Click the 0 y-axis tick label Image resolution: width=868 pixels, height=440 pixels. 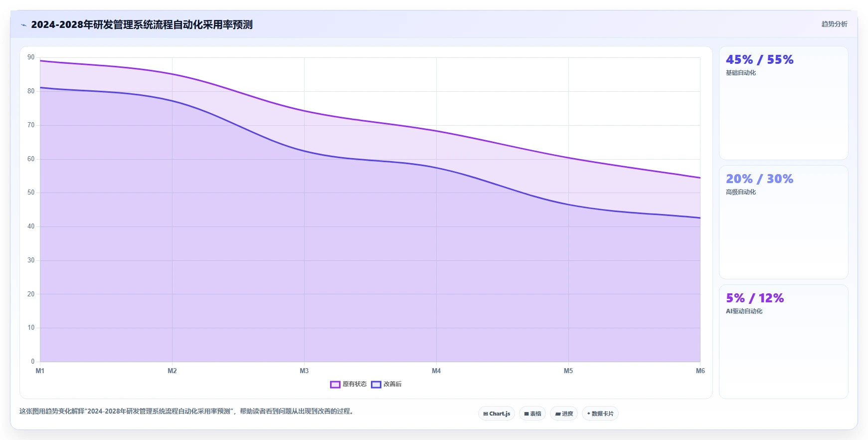(33, 362)
